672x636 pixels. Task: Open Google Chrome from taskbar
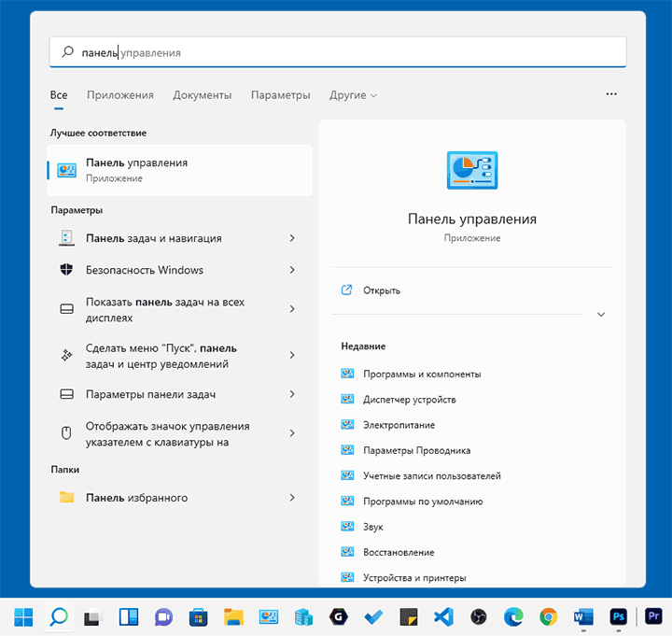coord(549,617)
